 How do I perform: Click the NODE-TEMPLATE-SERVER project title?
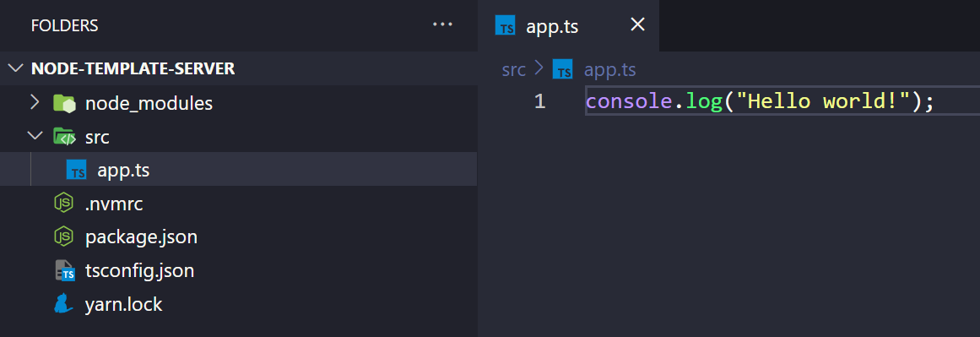(x=133, y=68)
